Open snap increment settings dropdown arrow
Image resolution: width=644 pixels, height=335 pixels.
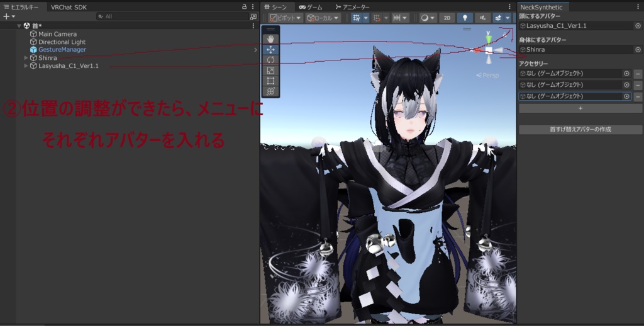pyautogui.click(x=386, y=18)
